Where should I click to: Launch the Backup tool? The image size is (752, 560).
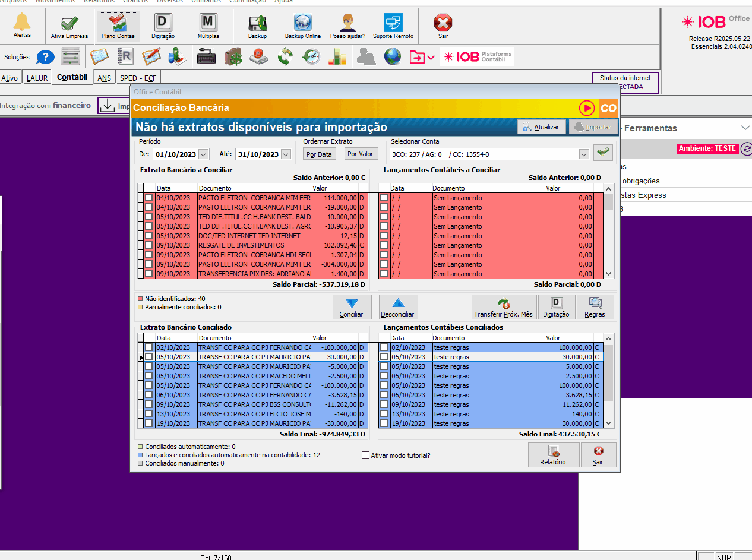click(257, 27)
